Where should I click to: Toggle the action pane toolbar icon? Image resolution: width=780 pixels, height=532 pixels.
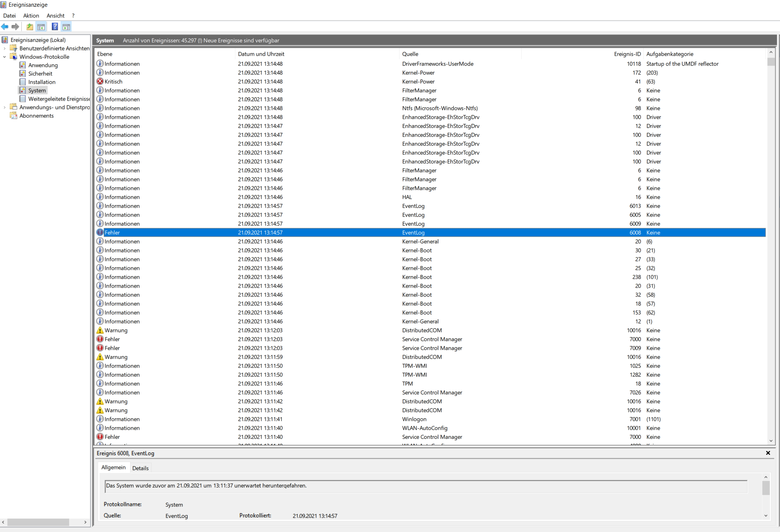point(66,27)
